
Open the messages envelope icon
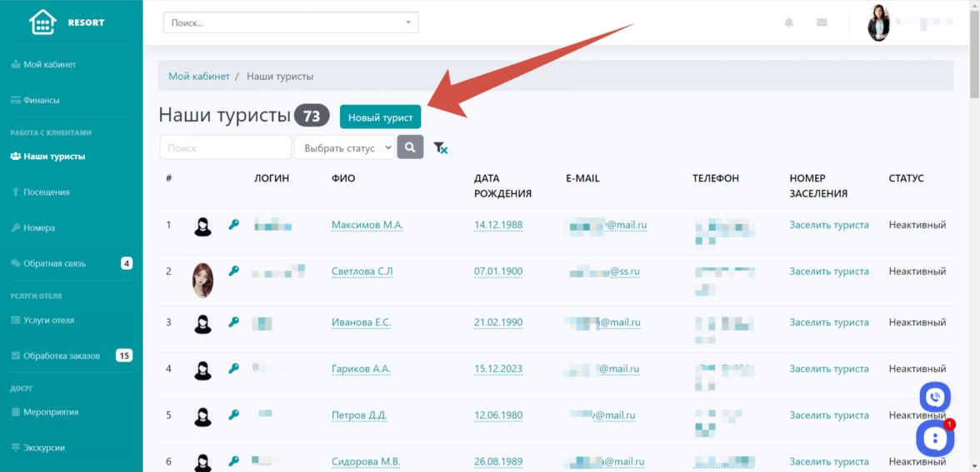tap(822, 22)
